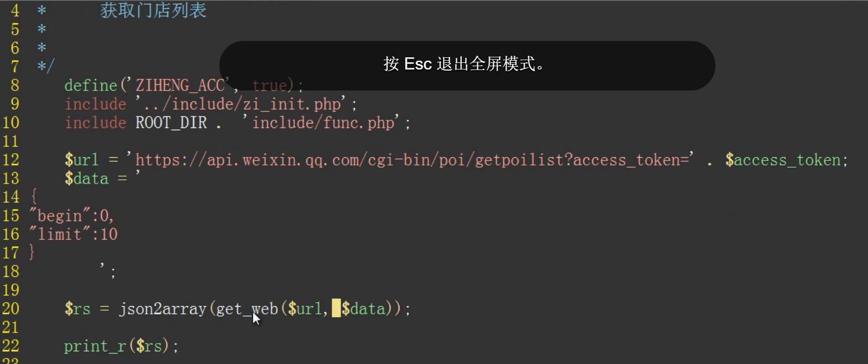The width and height of the screenshot is (868, 364).
Task: Click the json2array function call
Action: point(163,309)
